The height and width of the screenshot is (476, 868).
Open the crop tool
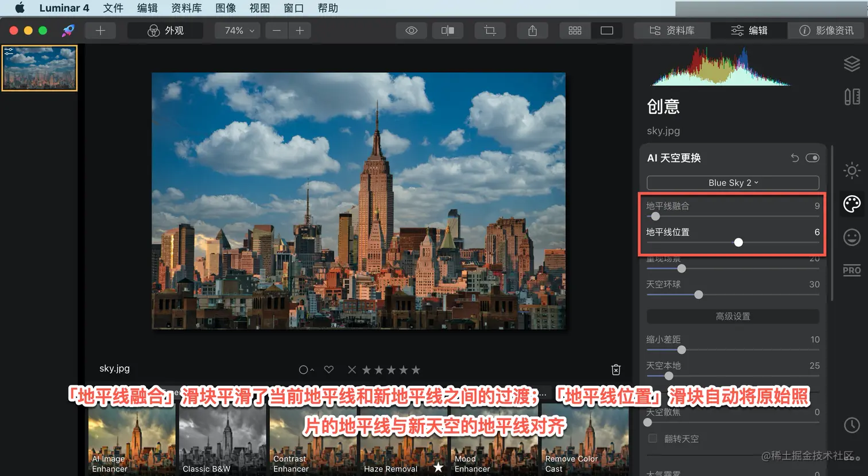tap(490, 30)
